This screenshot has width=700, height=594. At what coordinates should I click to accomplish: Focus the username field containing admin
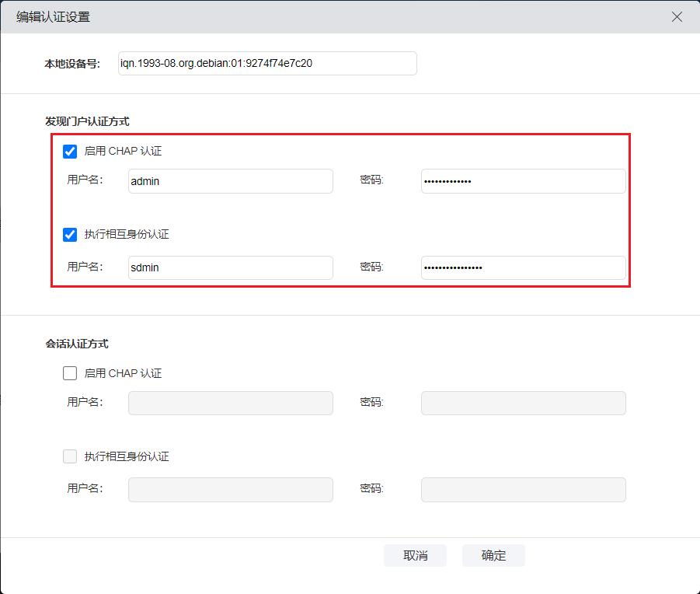(230, 181)
